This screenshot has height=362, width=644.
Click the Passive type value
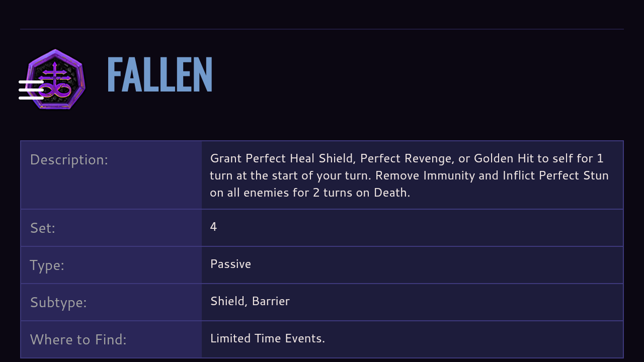230,264
